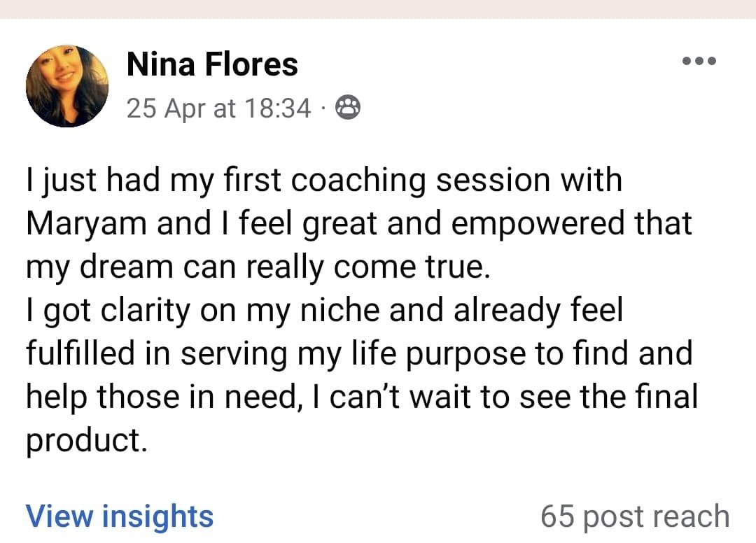Click the last word 'product.' of the post
Viewport: 756px width, 543px height.
click(87, 442)
